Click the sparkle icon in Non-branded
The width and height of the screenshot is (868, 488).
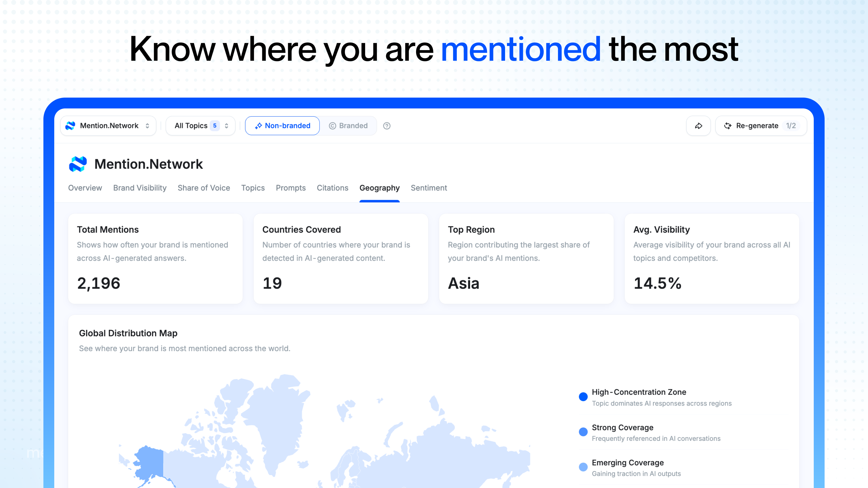tap(258, 126)
